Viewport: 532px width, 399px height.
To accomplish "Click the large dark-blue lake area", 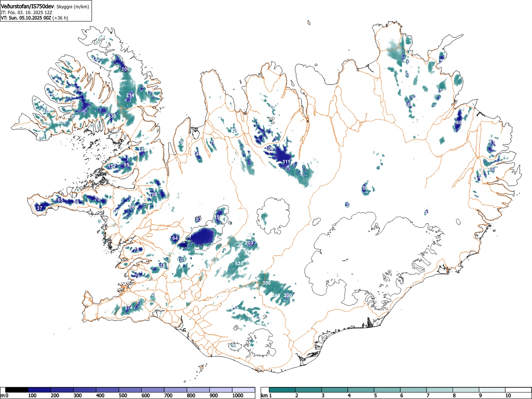I will click(204, 237).
